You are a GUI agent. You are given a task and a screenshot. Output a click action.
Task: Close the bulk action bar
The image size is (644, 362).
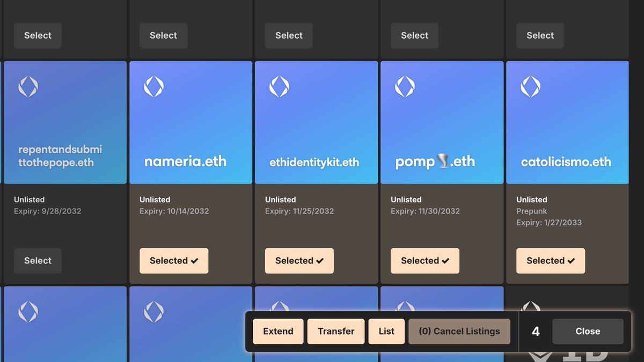pos(588,331)
